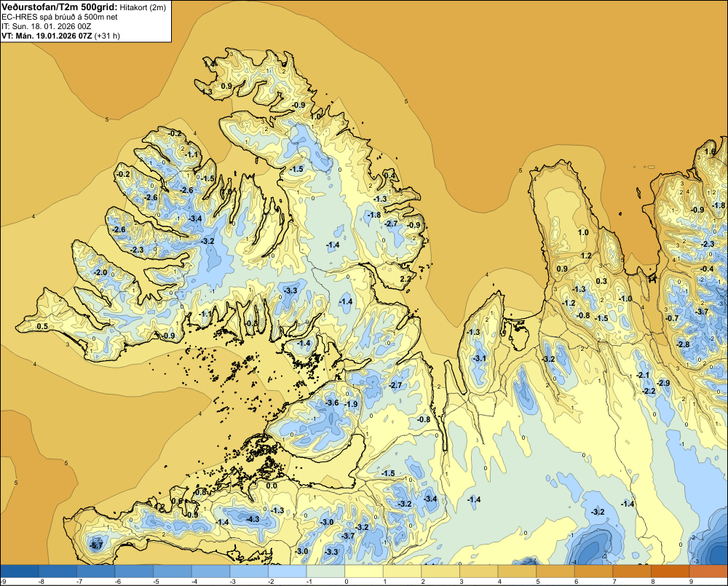The image size is (728, 586).
Task: Select the 0.3 temperature value
Action: tap(601, 281)
